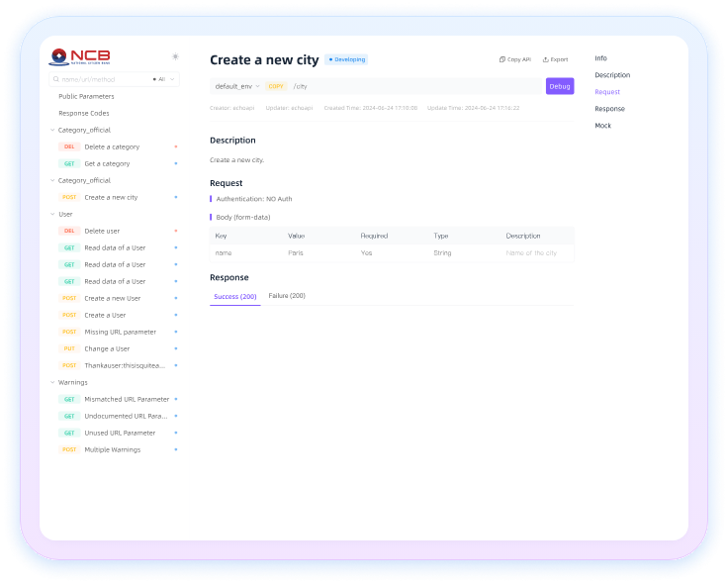Click the Export button
This screenshot has width=728, height=584.
point(555,59)
